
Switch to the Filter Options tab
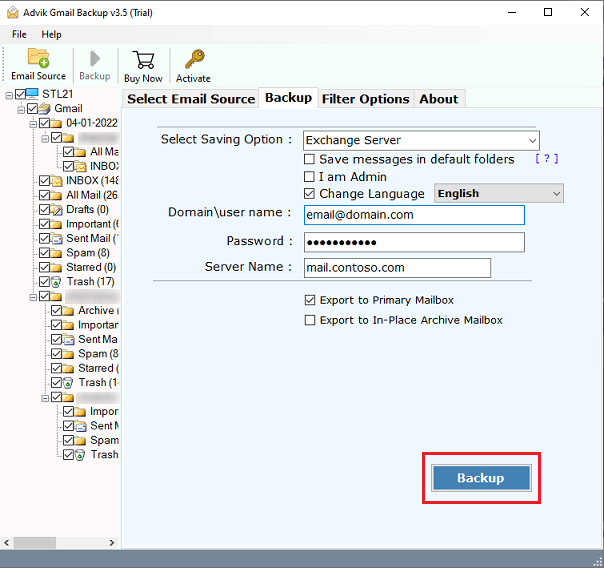(364, 98)
